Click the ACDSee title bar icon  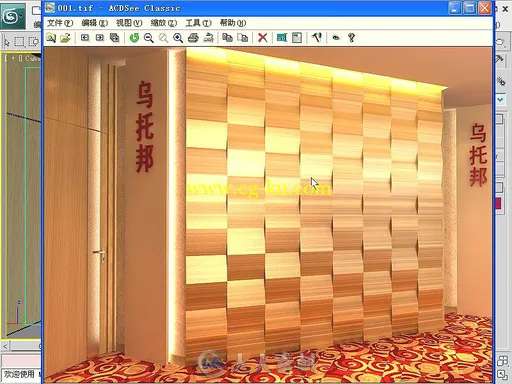pyautogui.click(x=50, y=7)
